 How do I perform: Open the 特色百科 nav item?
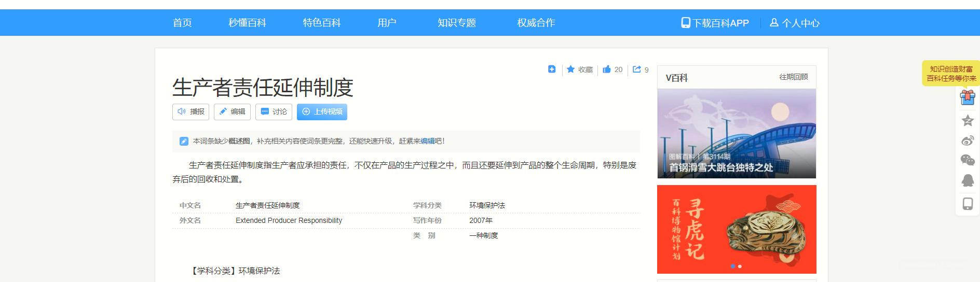[x=322, y=23]
